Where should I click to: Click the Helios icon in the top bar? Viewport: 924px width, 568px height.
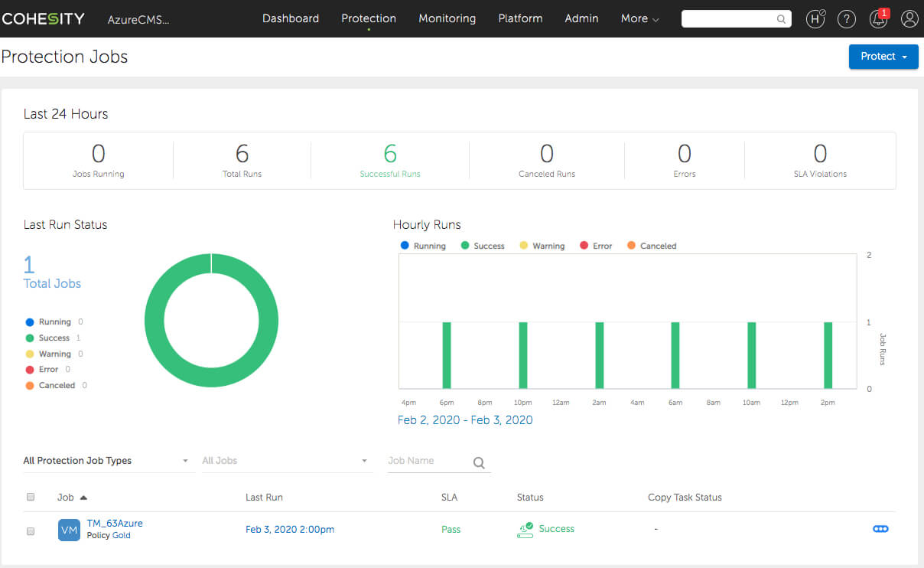pos(815,19)
